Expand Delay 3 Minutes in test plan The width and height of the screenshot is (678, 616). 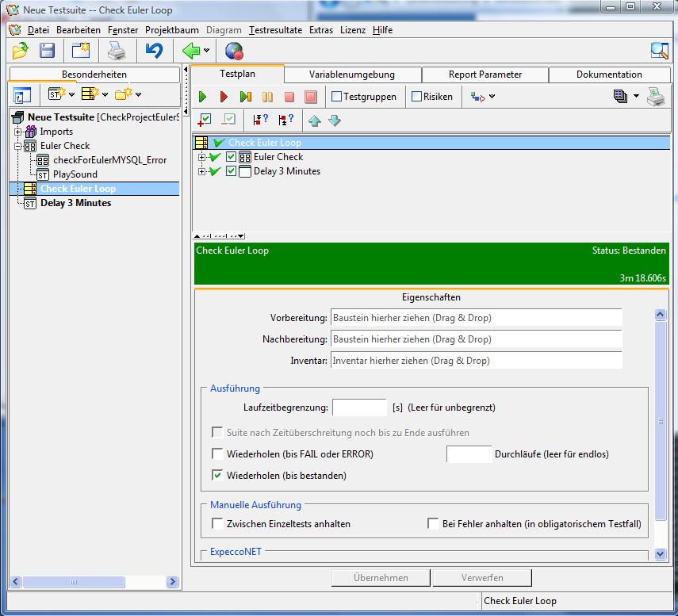coord(202,171)
